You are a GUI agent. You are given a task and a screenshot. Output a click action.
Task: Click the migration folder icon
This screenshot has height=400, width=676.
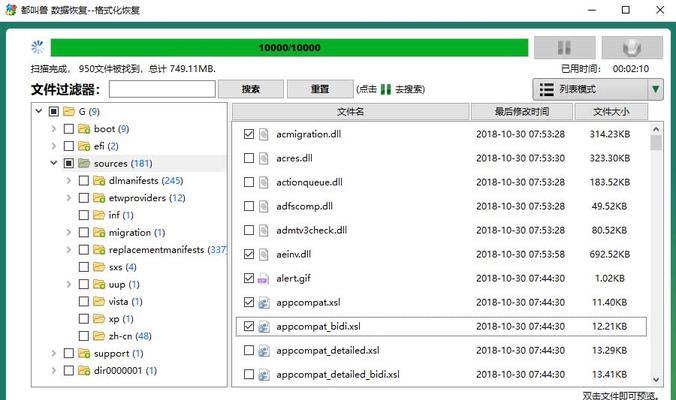pyautogui.click(x=99, y=232)
